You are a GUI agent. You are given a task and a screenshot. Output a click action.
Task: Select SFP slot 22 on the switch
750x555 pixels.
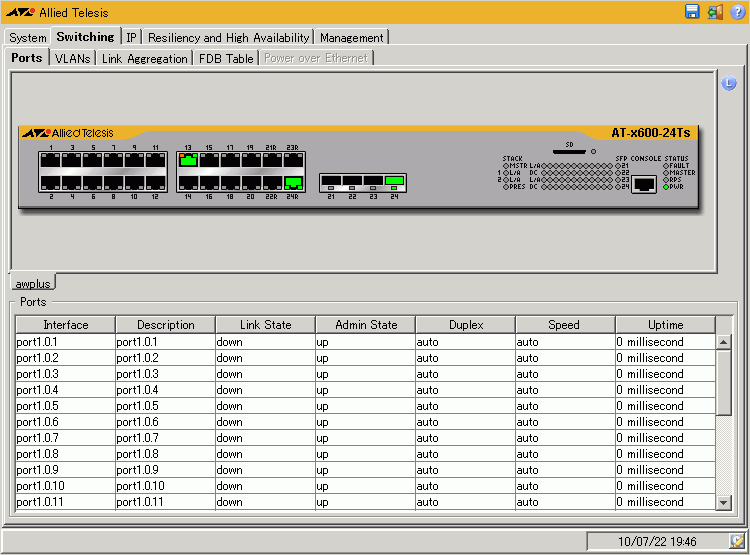(352, 182)
